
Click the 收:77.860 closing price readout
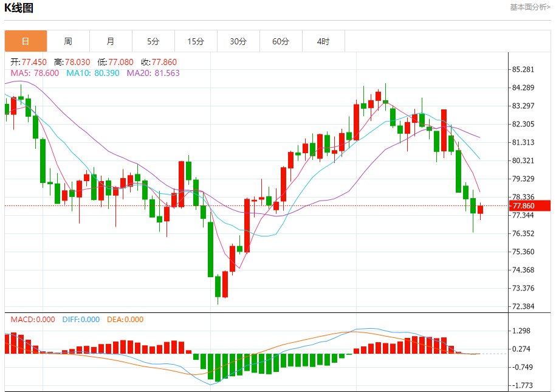click(159, 62)
